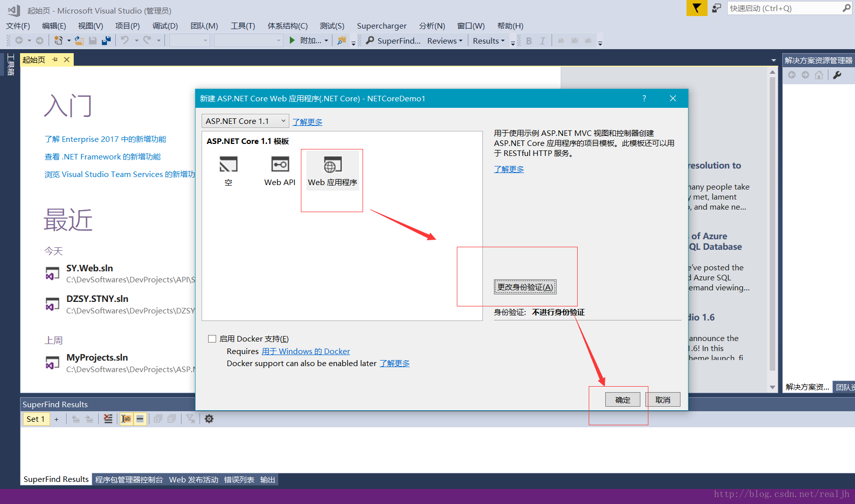This screenshot has height=504, width=855.
Task: Select the Web 应用程序 template
Action: pos(332,171)
